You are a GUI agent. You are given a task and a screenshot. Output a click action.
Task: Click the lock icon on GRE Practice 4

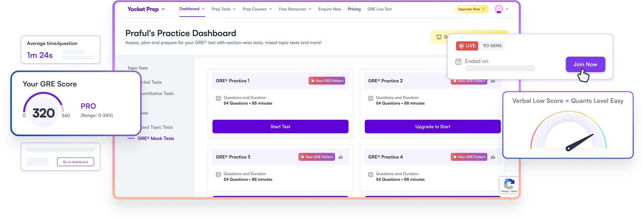[x=493, y=157]
